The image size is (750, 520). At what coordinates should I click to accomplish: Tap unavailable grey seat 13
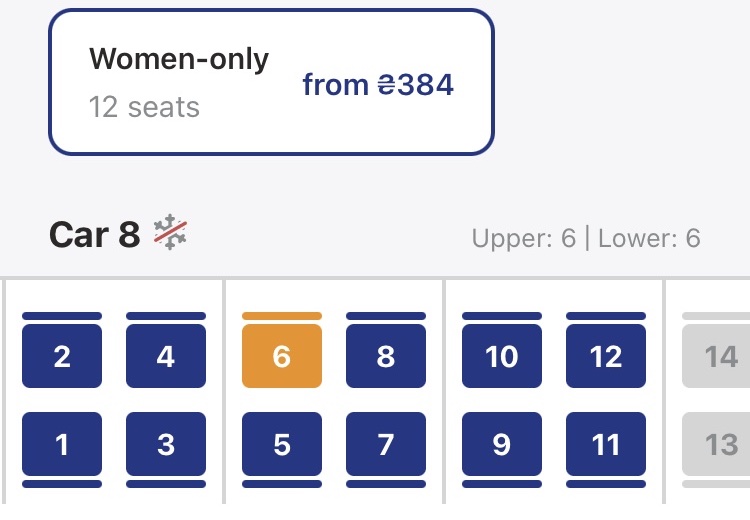pos(720,444)
